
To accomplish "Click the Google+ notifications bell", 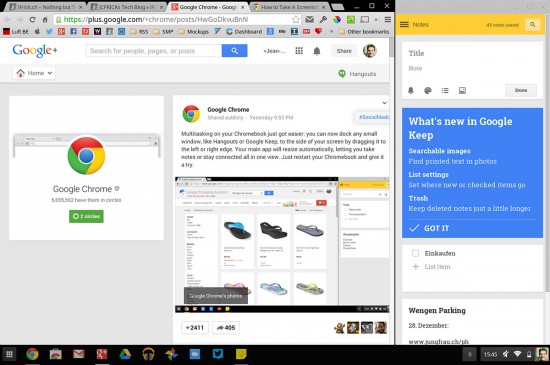I will click(317, 51).
